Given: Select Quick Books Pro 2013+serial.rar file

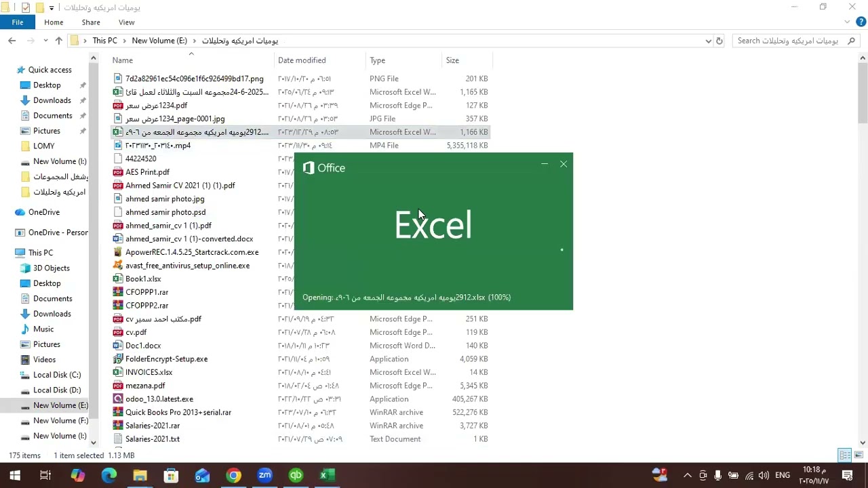Looking at the screenshot, I should coord(178,412).
